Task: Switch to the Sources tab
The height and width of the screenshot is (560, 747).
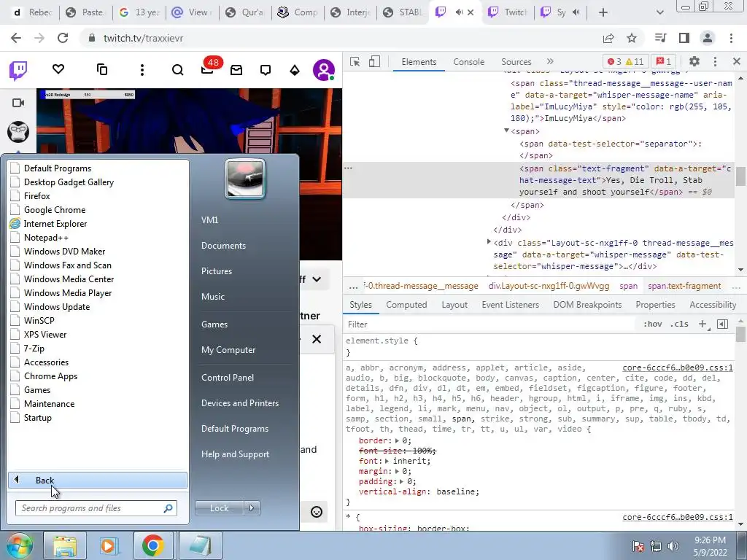Action: pos(516,61)
